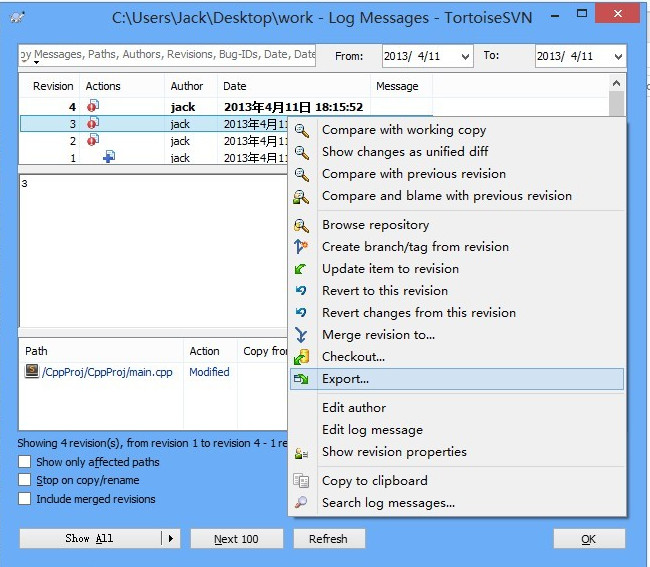Check Include merged revisions
The image size is (650, 567).
tap(24, 499)
